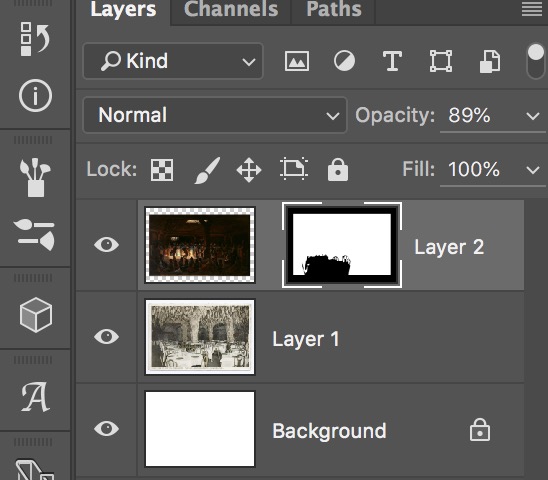Open the Kind filter dropdown
548x480 pixels.
[173, 61]
